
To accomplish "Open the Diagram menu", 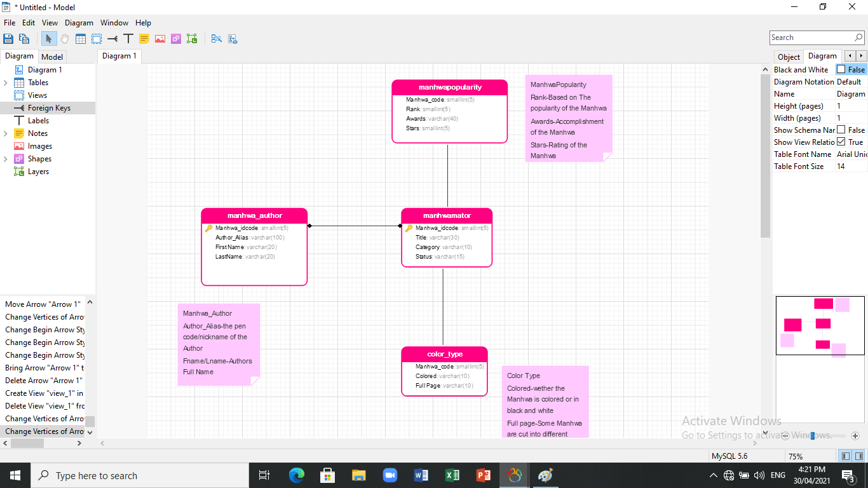I will [x=79, y=23].
